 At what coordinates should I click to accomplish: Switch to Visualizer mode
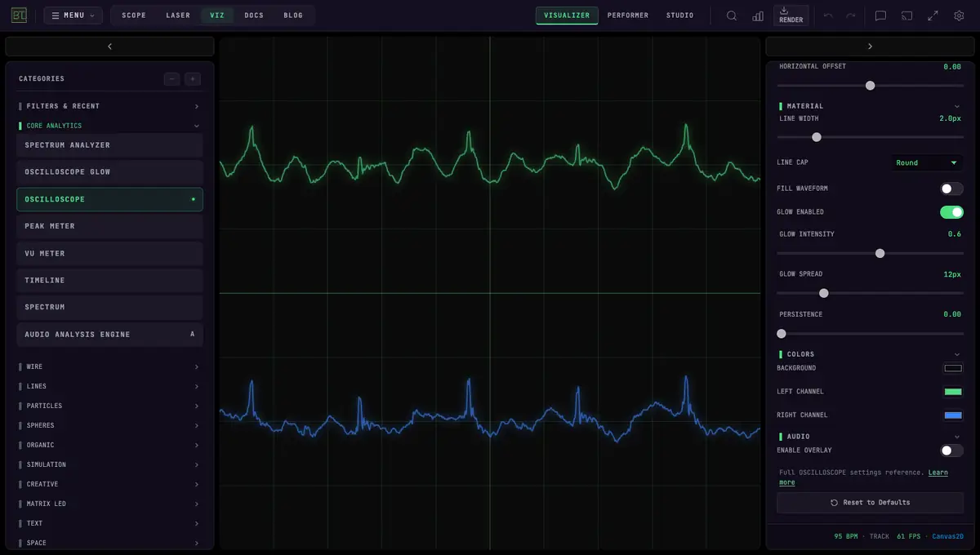click(567, 16)
